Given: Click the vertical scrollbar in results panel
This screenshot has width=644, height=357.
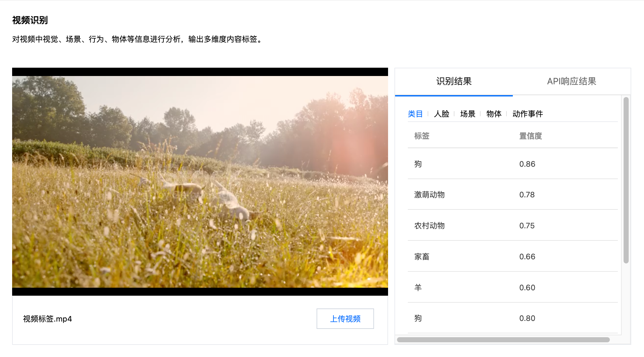Looking at the screenshot, I should click(626, 180).
